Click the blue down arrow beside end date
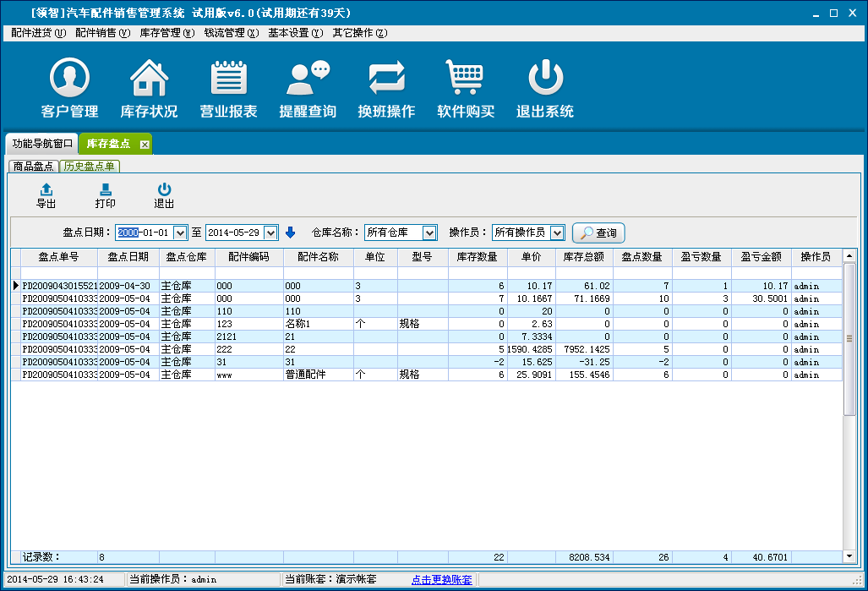The image size is (868, 591). click(x=291, y=233)
